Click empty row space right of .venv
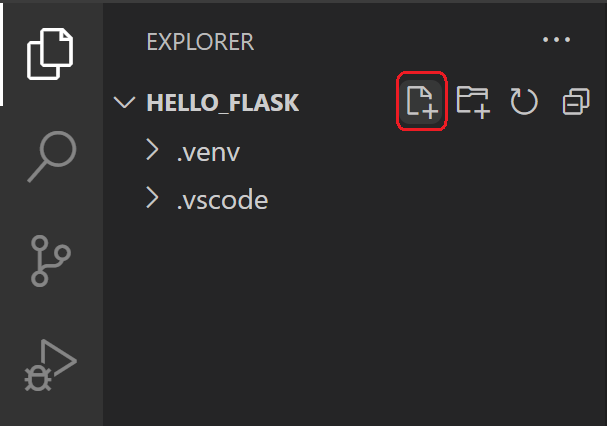The image size is (607, 426). (420, 152)
